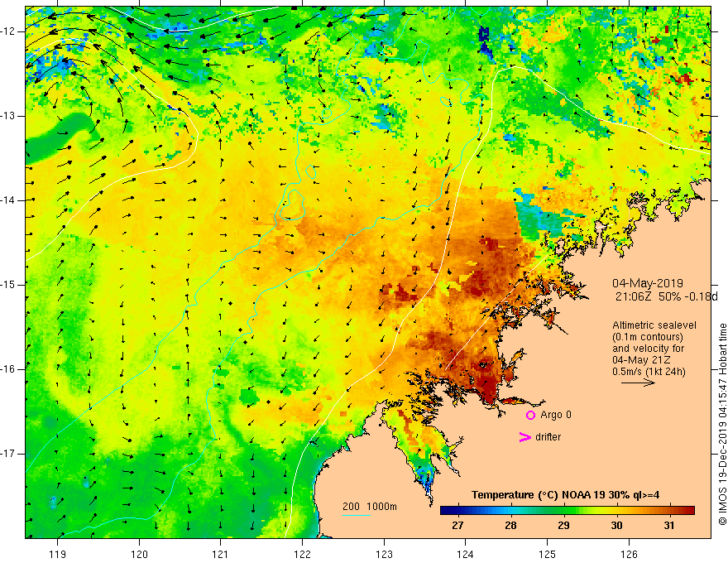The height and width of the screenshot is (563, 728).
Task: Click longitude axis label 119
Action: [58, 554]
